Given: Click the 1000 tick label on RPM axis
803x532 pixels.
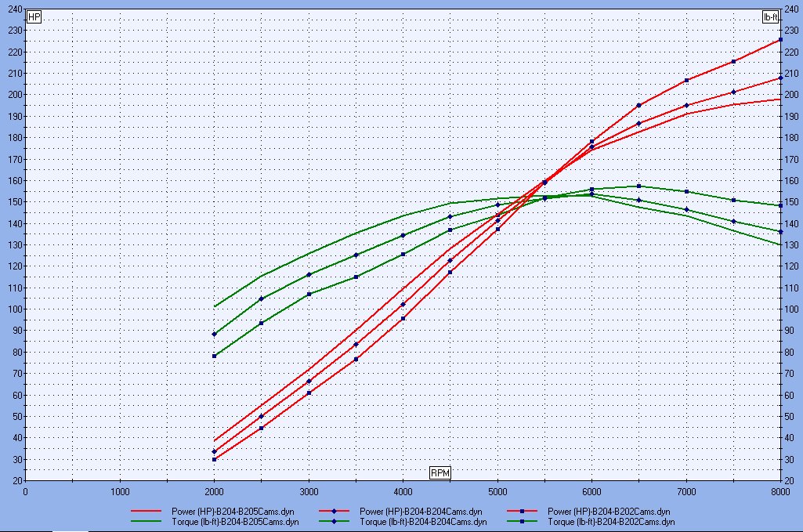Looking at the screenshot, I should coord(120,492).
